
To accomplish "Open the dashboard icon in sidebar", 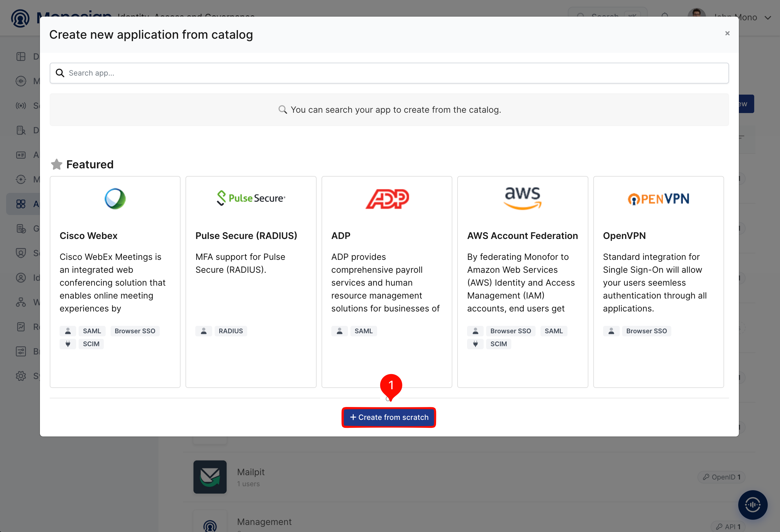I will click(x=21, y=57).
